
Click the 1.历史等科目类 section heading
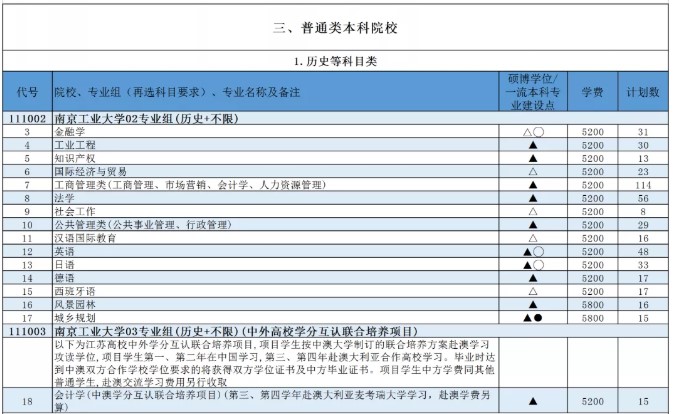[x=337, y=61]
